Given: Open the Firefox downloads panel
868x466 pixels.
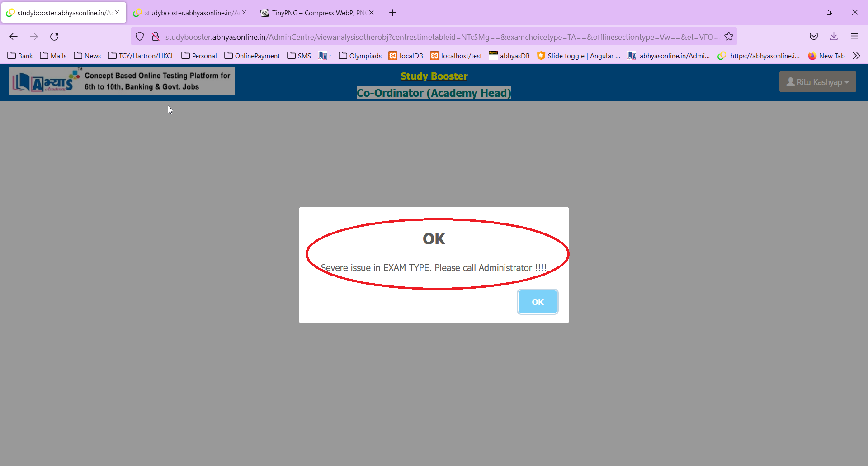Looking at the screenshot, I should (x=834, y=37).
